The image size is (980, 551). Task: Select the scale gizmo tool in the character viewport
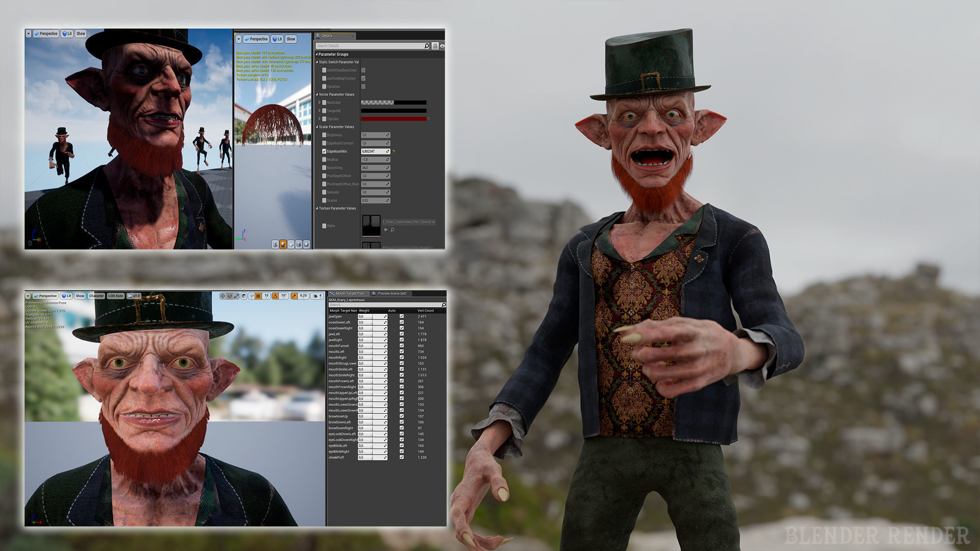[236, 296]
